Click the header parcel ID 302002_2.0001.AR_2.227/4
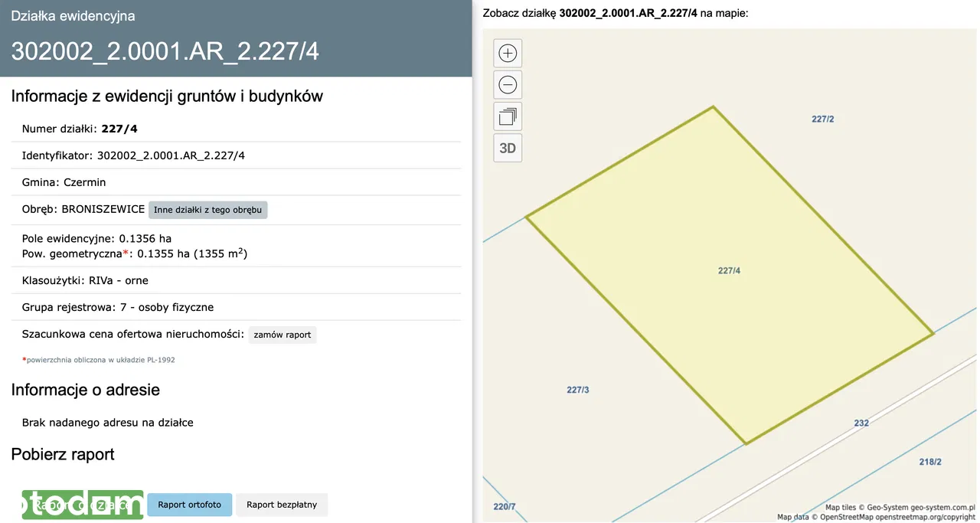 coord(165,51)
